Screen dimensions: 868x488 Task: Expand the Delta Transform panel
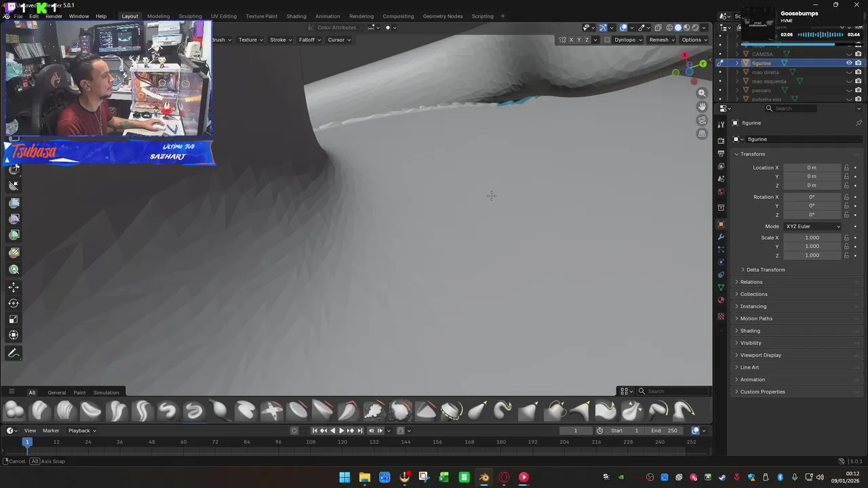765,270
